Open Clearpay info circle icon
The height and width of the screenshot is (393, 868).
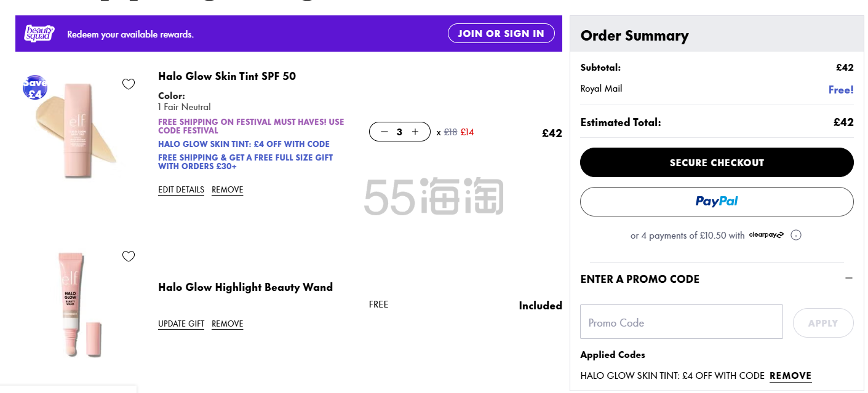click(x=796, y=235)
